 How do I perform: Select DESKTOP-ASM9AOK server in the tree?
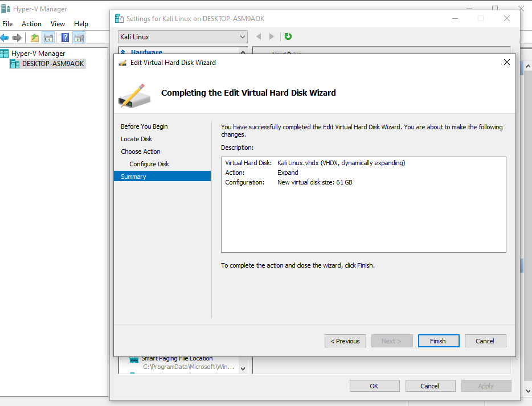(52, 64)
